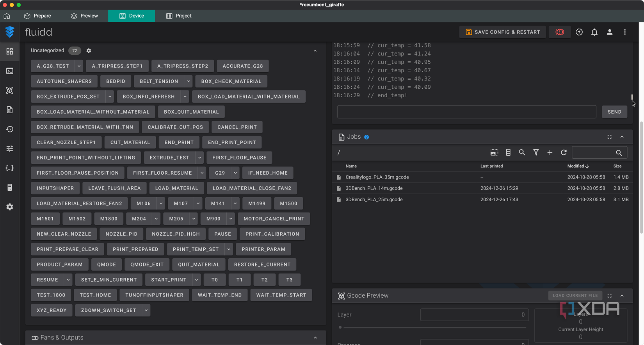644x345 pixels.
Task: Open the tune sliders sidebar icon
Action: (x=10, y=148)
